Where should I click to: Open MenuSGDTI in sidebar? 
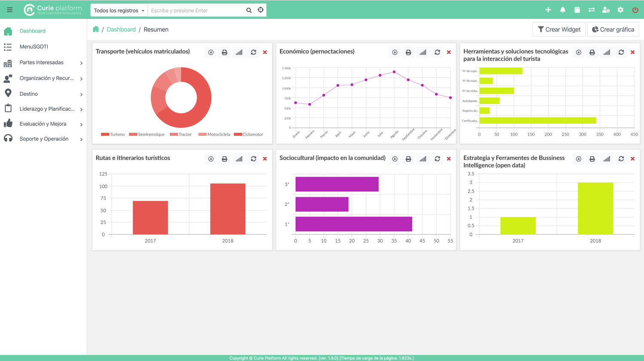point(34,47)
